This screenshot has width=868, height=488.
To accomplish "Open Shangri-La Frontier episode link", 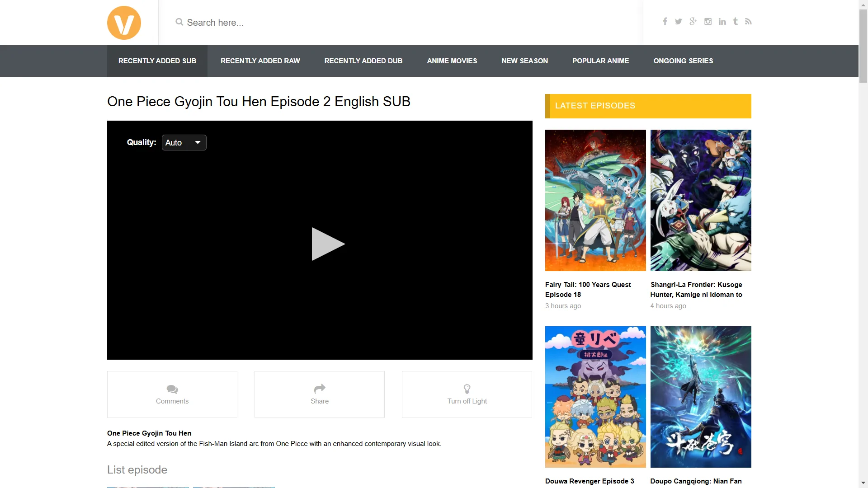I will (x=696, y=289).
